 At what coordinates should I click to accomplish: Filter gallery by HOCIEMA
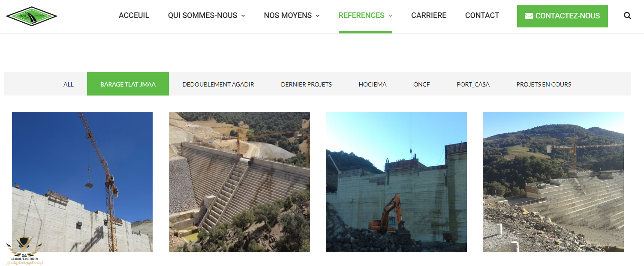pyautogui.click(x=372, y=84)
